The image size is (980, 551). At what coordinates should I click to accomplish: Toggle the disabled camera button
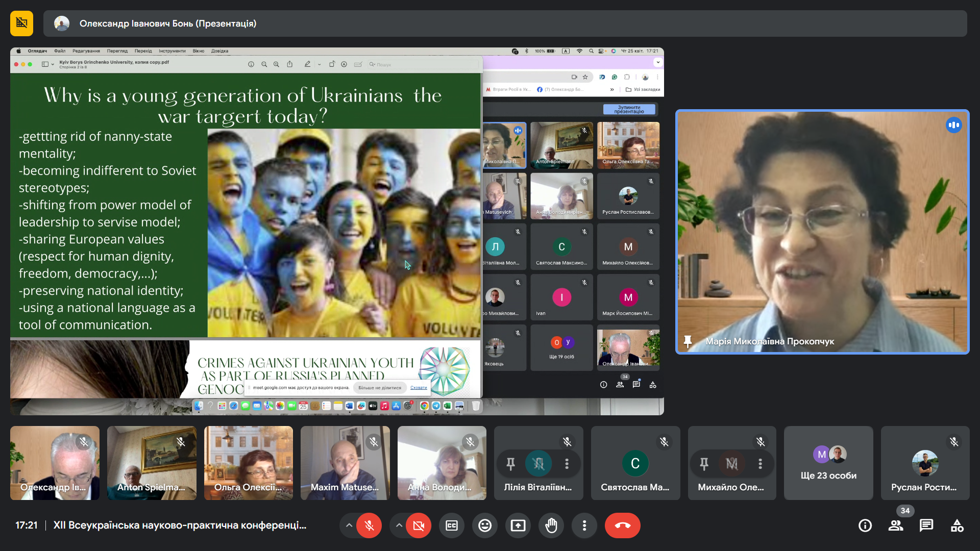pos(419,525)
